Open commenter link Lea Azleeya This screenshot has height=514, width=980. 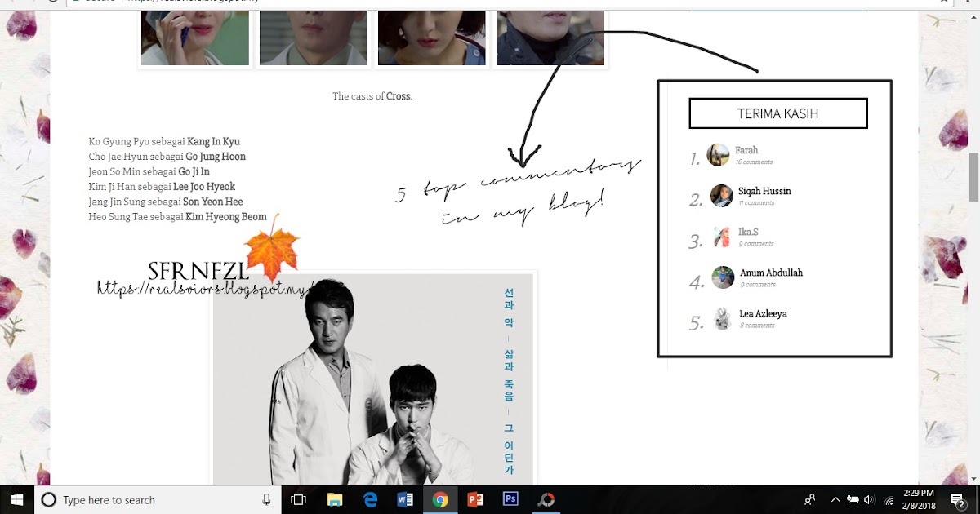(x=764, y=313)
